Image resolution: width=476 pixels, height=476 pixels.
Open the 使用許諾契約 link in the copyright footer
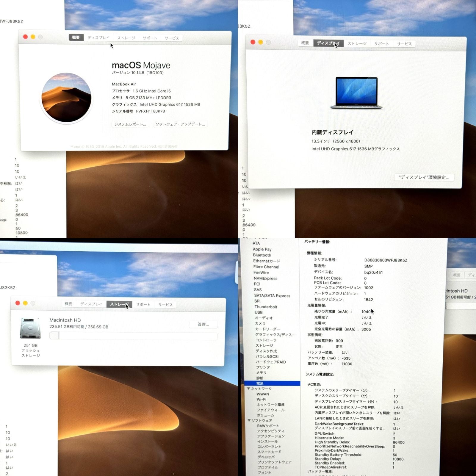[x=168, y=146]
